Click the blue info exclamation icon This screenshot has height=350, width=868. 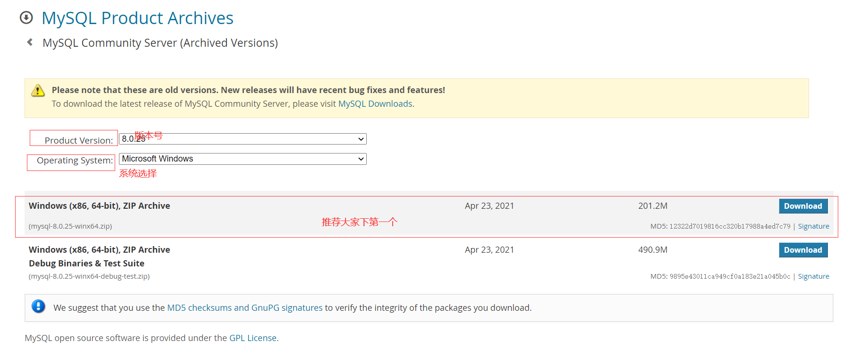[38, 307]
